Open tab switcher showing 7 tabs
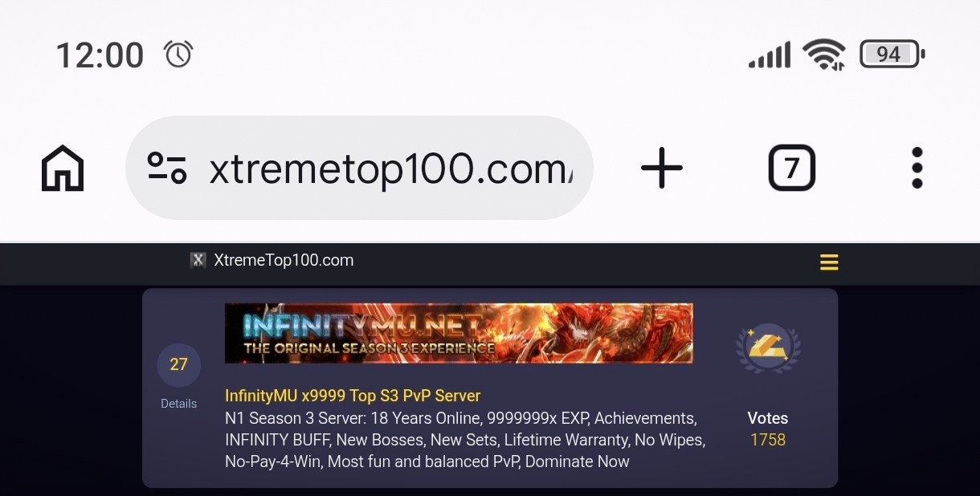The width and height of the screenshot is (980, 496). (x=792, y=168)
